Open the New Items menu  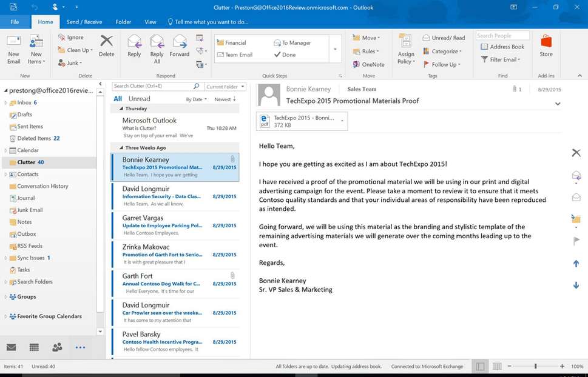(x=36, y=50)
